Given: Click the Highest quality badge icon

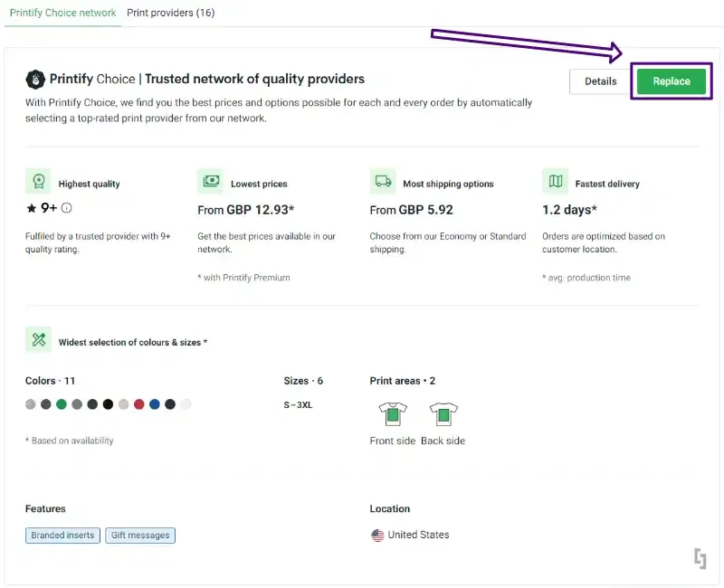Looking at the screenshot, I should (x=39, y=182).
